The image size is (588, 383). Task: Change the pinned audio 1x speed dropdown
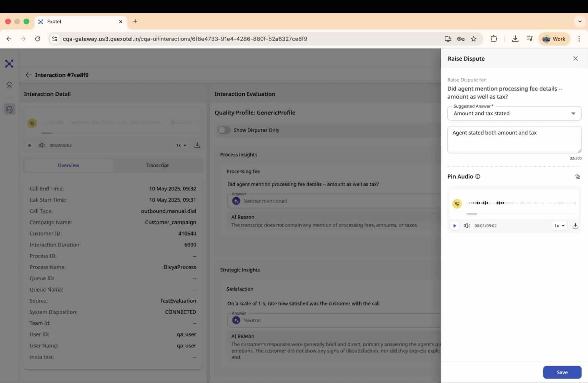pos(559,226)
